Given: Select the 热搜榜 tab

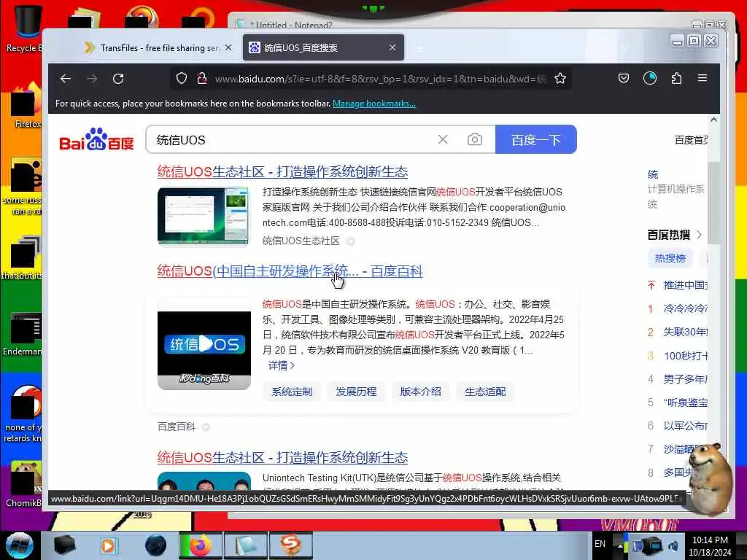Looking at the screenshot, I should coord(670,258).
